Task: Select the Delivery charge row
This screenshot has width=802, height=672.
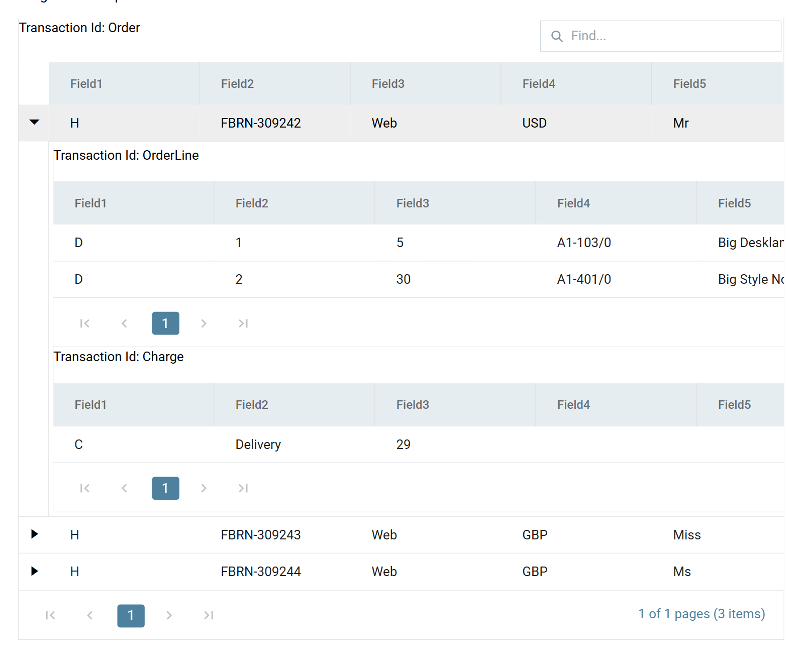Action: pyautogui.click(x=419, y=444)
